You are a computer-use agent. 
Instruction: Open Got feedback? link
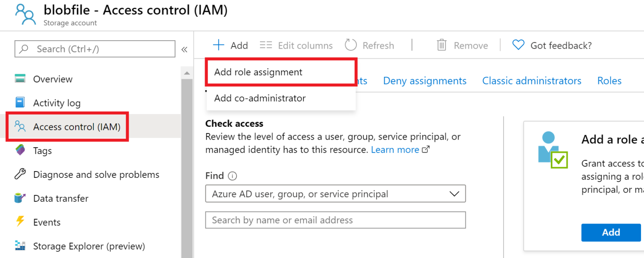[x=552, y=45]
